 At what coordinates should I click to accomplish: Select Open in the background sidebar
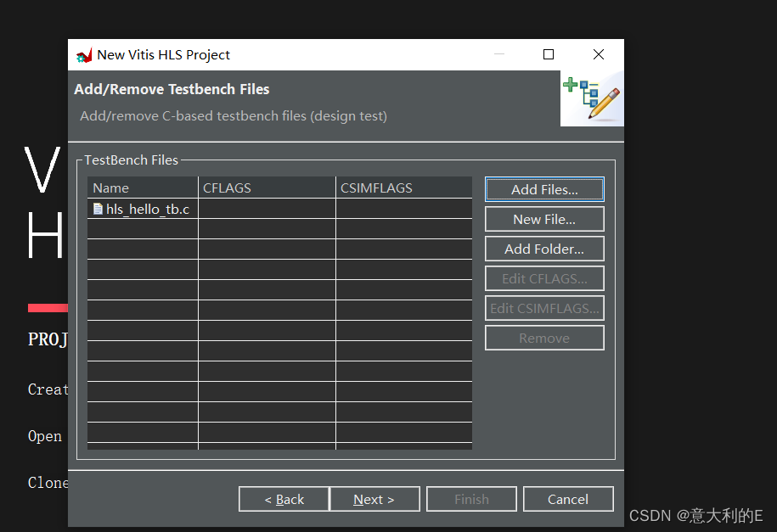tap(45, 436)
